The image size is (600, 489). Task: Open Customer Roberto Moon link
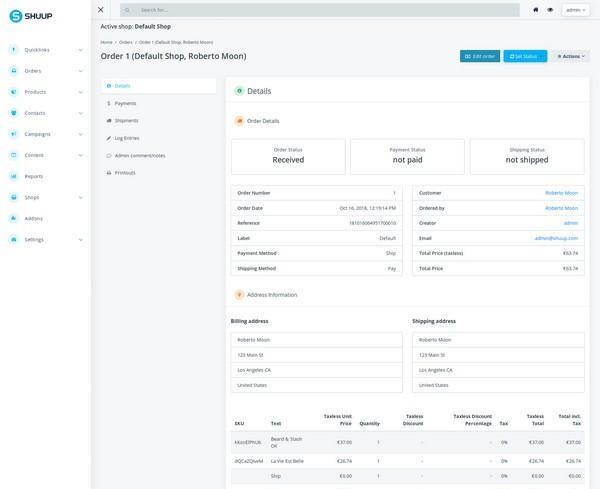[561, 193]
